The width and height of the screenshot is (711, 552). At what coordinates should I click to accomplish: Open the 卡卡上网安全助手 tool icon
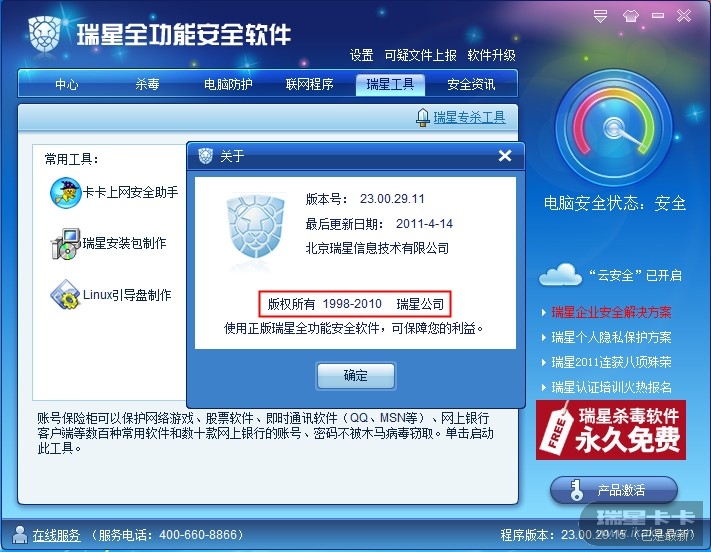pos(65,193)
